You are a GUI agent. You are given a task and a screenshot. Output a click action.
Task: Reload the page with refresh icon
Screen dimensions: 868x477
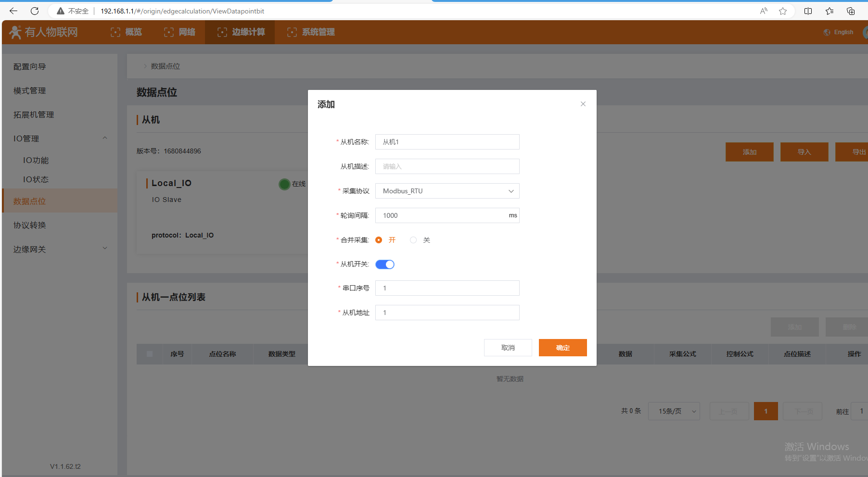35,11
